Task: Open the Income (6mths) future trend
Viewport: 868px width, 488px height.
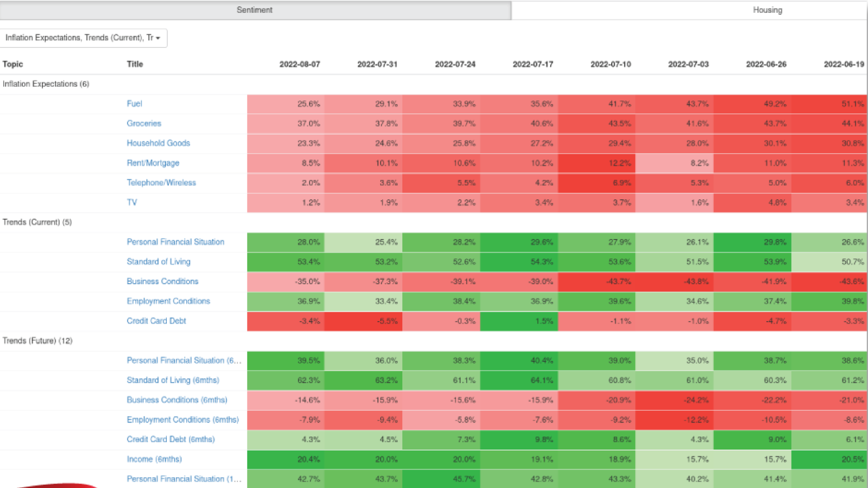Action: (154, 459)
